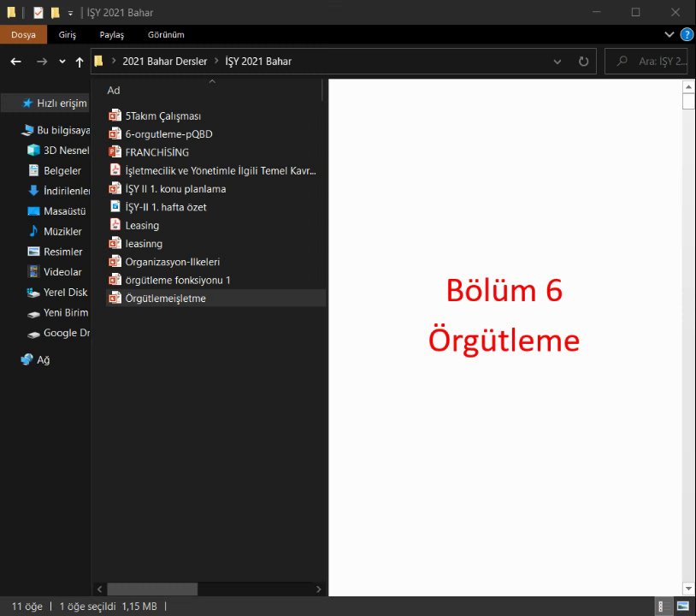Switch to the Görünüm ribbon tab
The image size is (696, 616).
pos(166,34)
